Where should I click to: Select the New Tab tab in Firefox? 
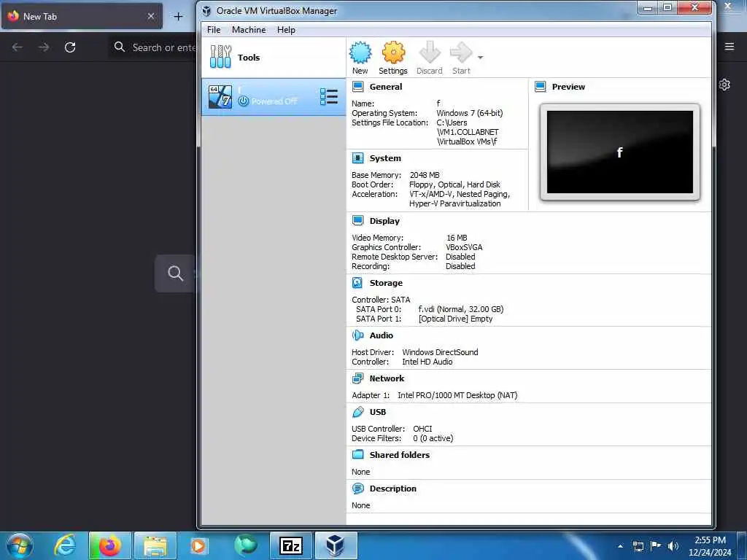pos(82,16)
